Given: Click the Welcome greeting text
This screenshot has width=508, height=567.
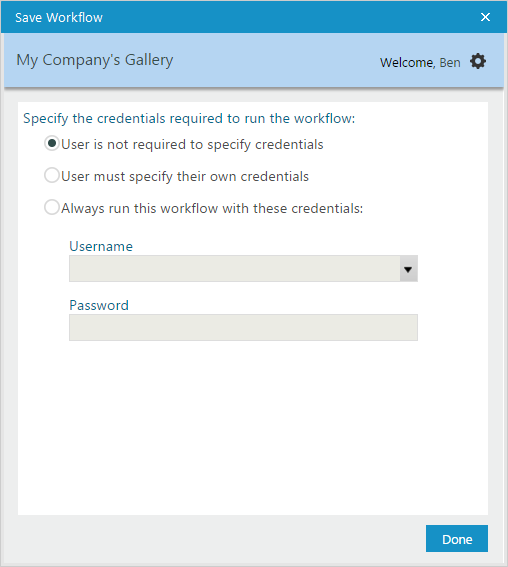Looking at the screenshot, I should pos(407,63).
